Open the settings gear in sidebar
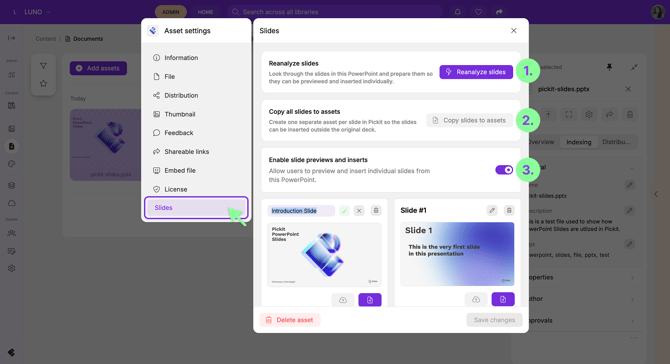Viewport: 670px width, 364px height. click(12, 269)
